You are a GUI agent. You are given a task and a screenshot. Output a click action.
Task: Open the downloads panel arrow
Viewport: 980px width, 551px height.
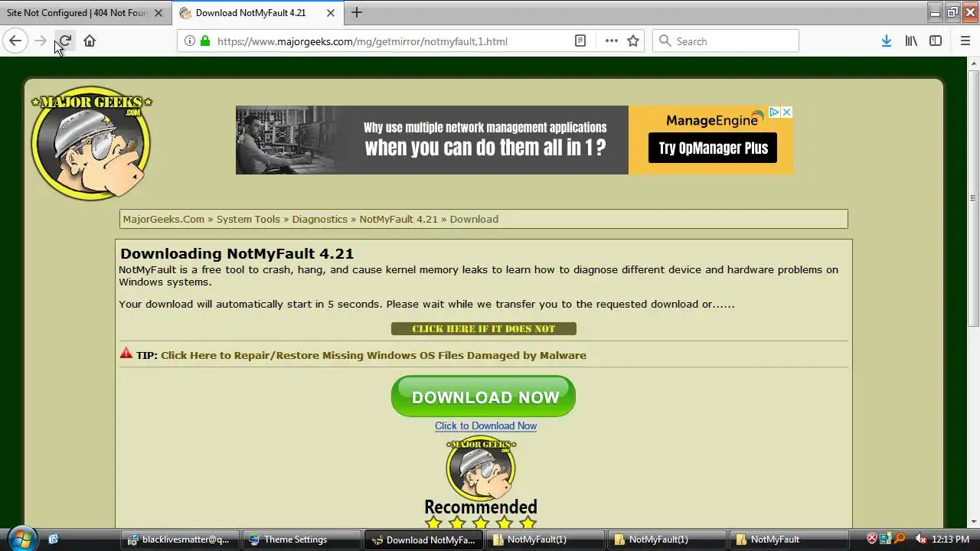click(886, 41)
